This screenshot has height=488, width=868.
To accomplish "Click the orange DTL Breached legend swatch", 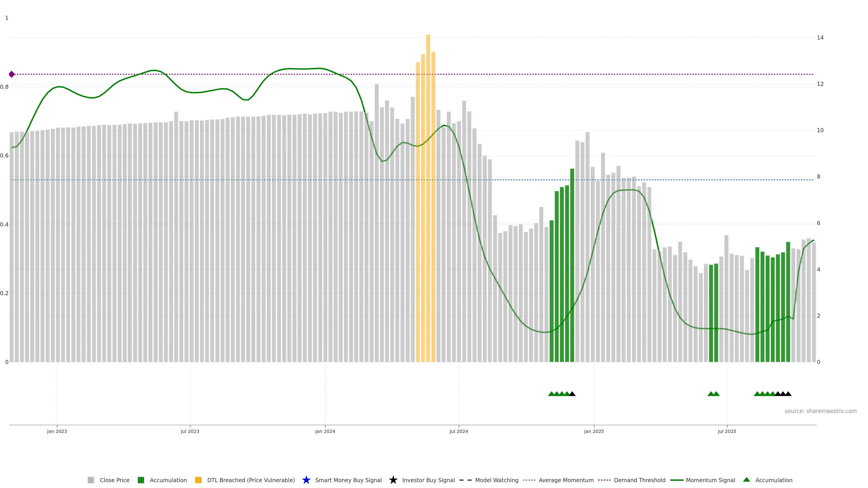I will click(x=198, y=480).
